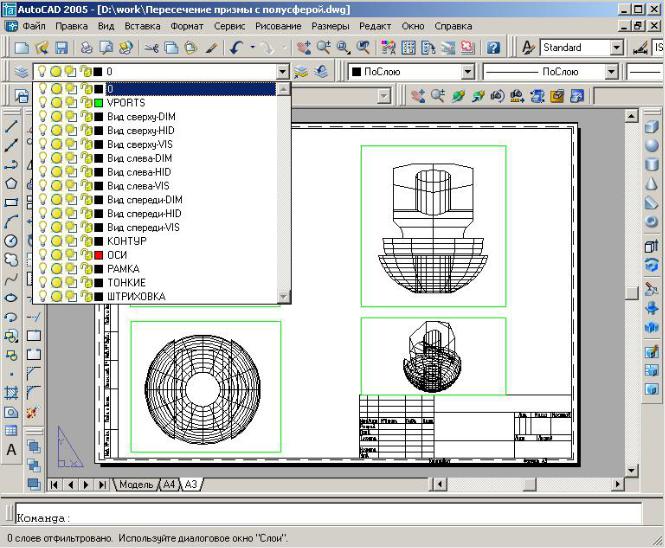Jump to last layout tab button

[x=103, y=484]
